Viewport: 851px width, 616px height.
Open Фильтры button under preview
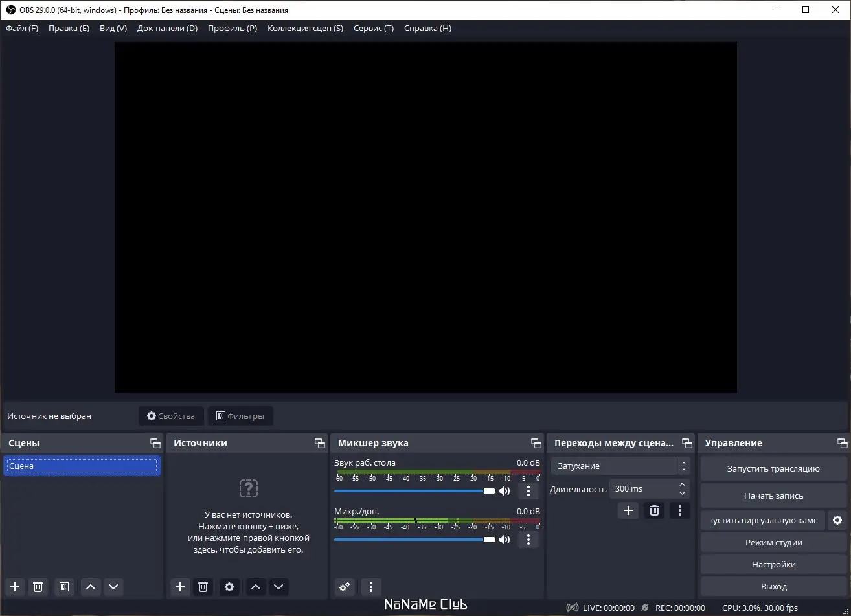(x=240, y=416)
